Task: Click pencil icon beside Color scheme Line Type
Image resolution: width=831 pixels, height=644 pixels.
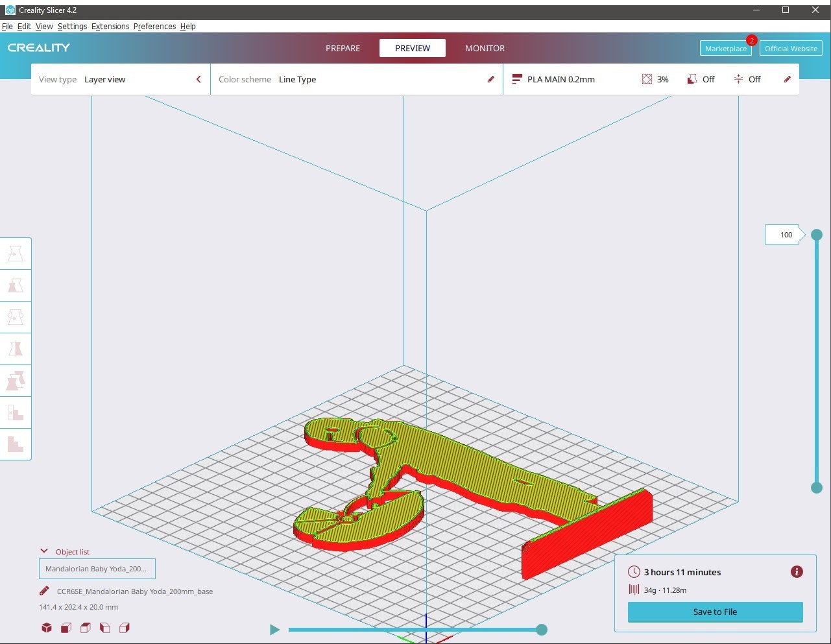Action: click(491, 79)
